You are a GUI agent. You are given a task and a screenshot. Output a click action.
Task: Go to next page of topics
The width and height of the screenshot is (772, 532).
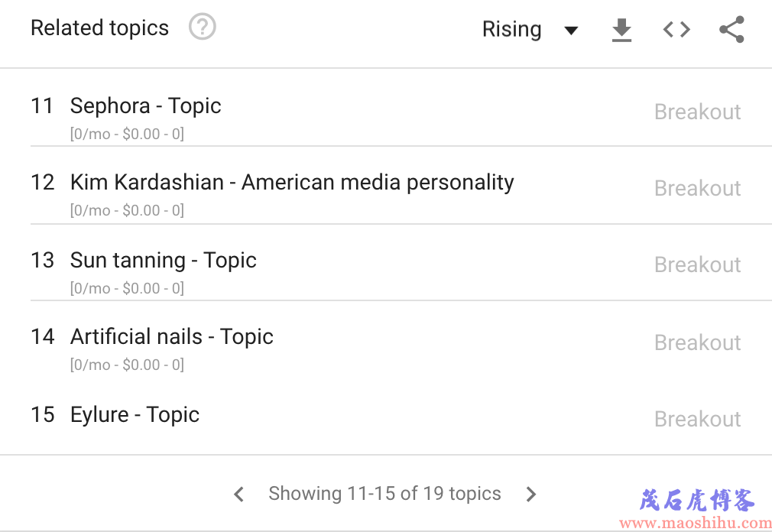pos(530,494)
